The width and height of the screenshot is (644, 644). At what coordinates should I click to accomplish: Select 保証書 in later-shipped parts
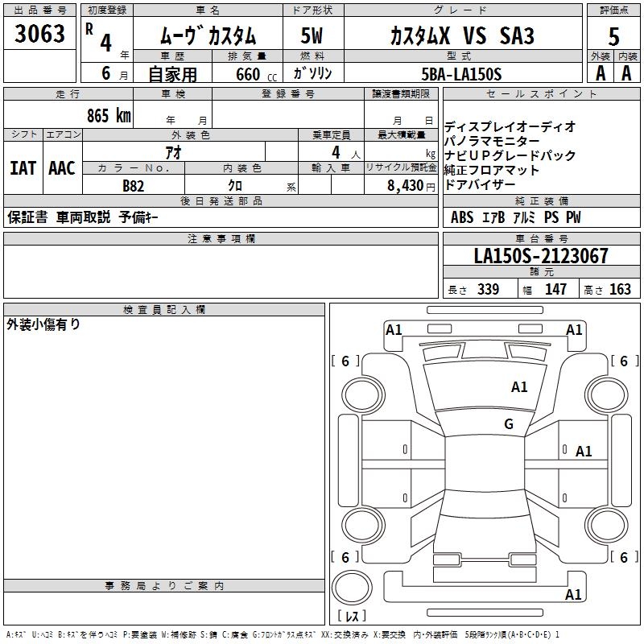coord(27,217)
